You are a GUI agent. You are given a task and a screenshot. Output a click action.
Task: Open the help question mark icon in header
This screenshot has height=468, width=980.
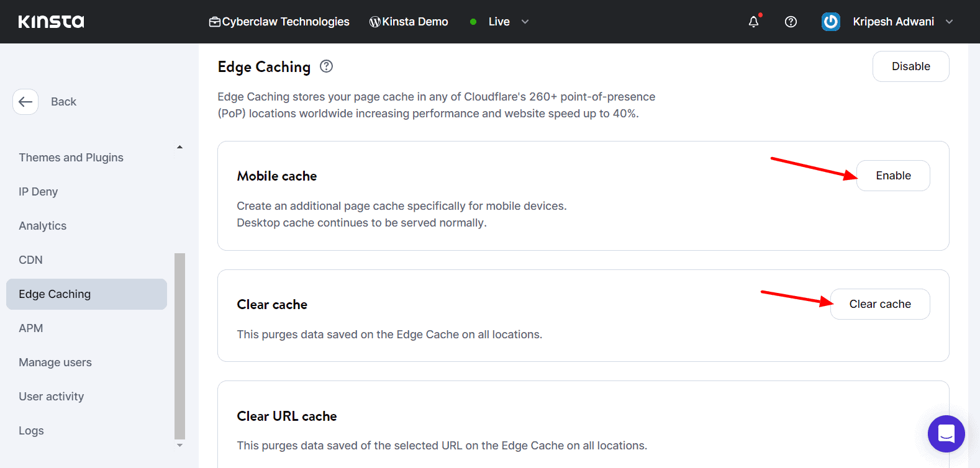pos(791,22)
